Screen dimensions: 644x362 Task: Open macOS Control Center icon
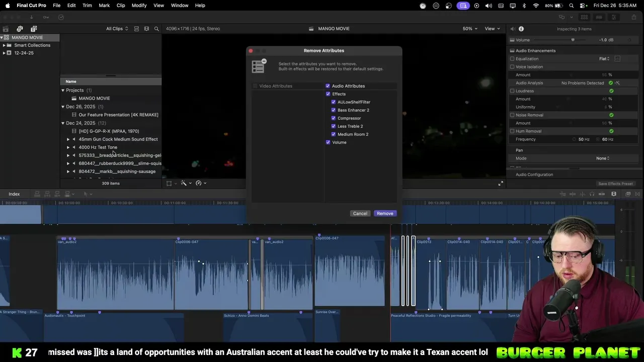coord(582,6)
